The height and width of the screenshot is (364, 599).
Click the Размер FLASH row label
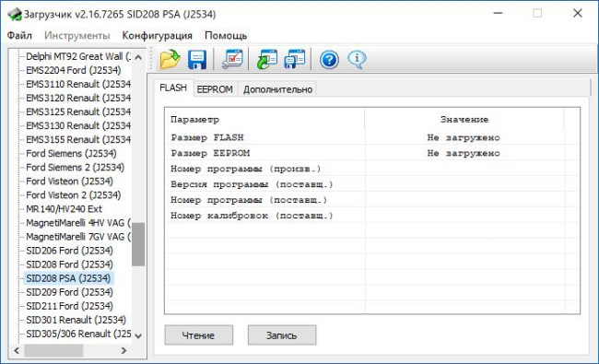207,137
